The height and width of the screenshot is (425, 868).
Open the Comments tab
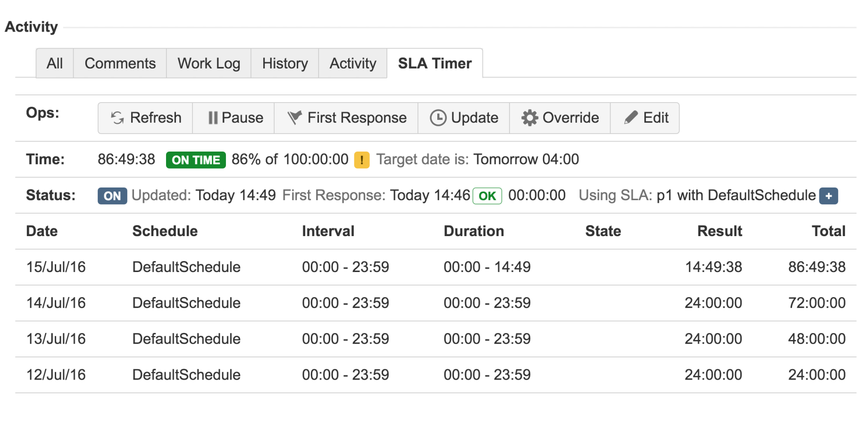[120, 63]
